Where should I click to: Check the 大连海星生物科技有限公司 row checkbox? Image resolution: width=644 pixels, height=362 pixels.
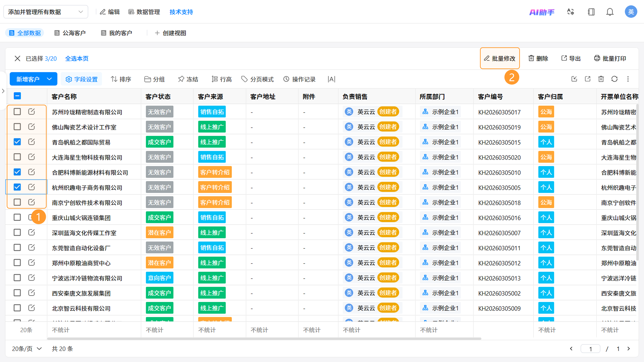(x=17, y=157)
